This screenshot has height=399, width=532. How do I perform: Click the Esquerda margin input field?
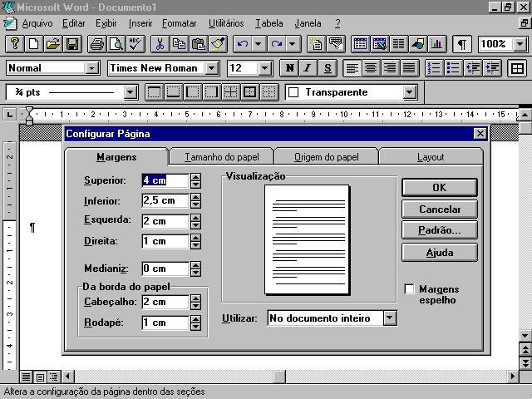pyautogui.click(x=165, y=221)
